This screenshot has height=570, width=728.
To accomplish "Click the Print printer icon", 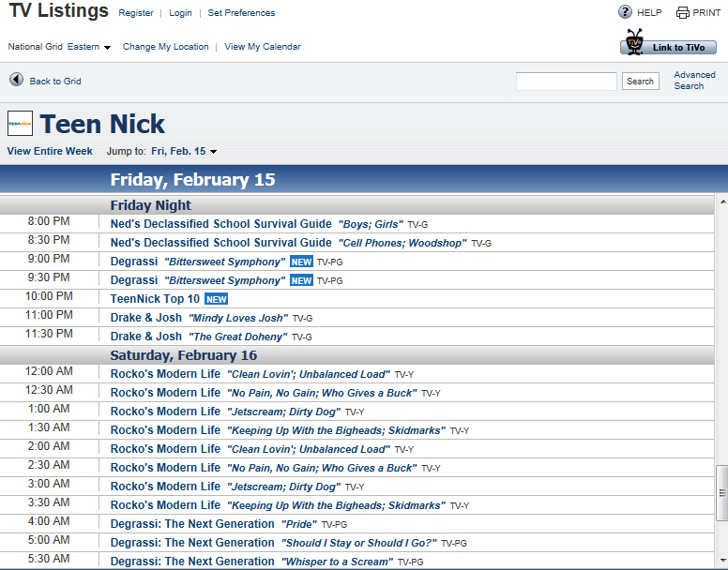I will click(x=683, y=13).
